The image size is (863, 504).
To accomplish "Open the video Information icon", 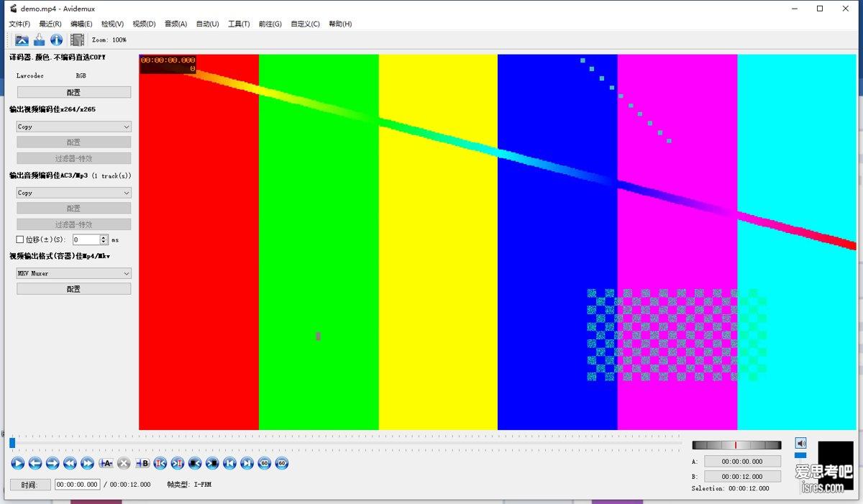I will [x=56, y=40].
